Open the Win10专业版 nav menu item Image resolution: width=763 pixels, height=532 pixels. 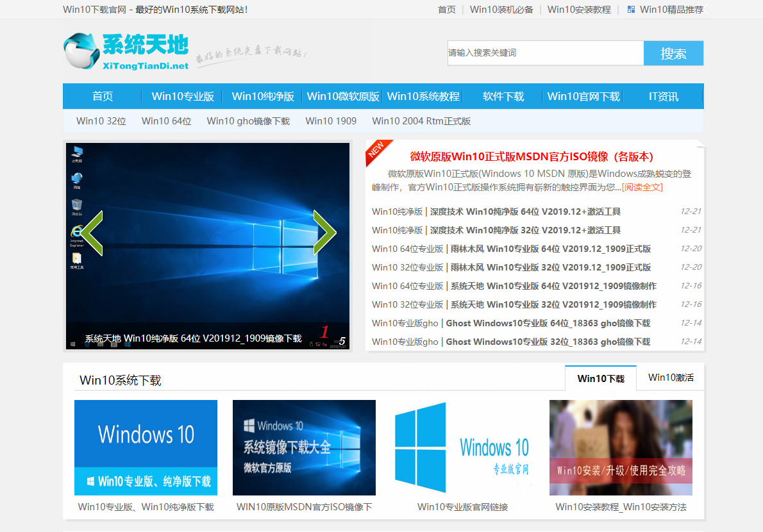click(183, 96)
